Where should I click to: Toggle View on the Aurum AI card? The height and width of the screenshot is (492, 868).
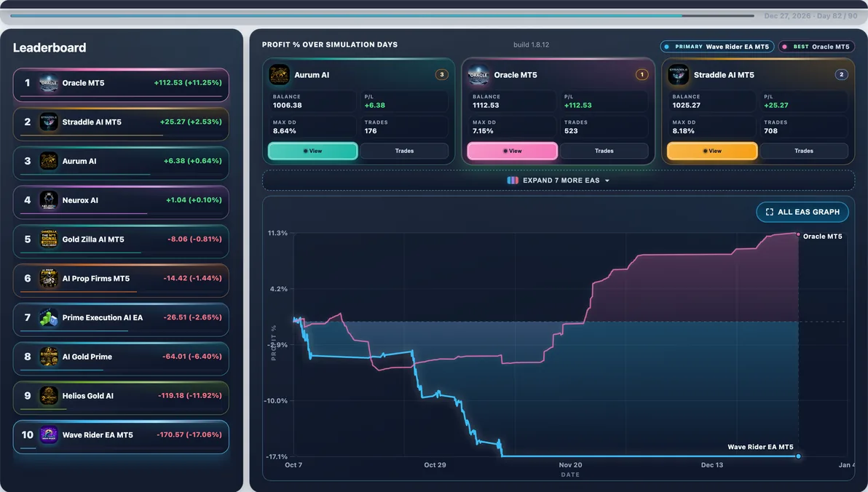click(313, 151)
